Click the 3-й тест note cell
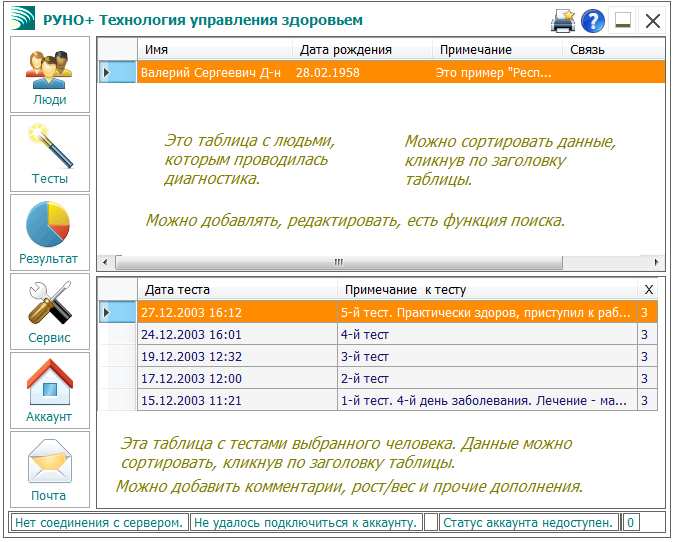This screenshot has height=542, width=674. (x=487, y=356)
